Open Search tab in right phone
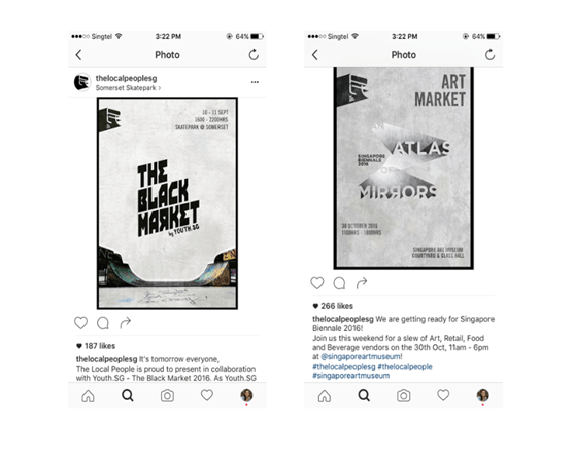This screenshot has height=456, width=569. coord(364,395)
